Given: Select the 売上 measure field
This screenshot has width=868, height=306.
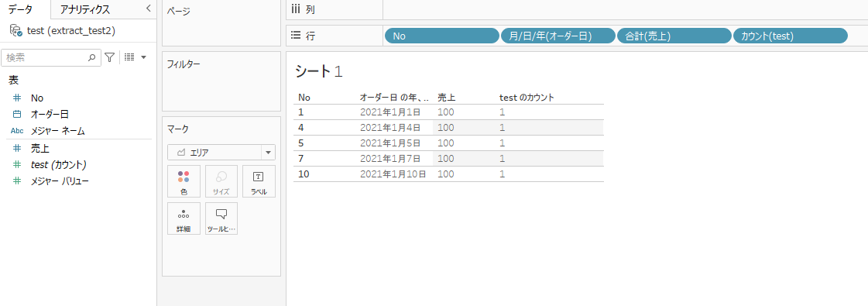Looking at the screenshot, I should point(40,148).
